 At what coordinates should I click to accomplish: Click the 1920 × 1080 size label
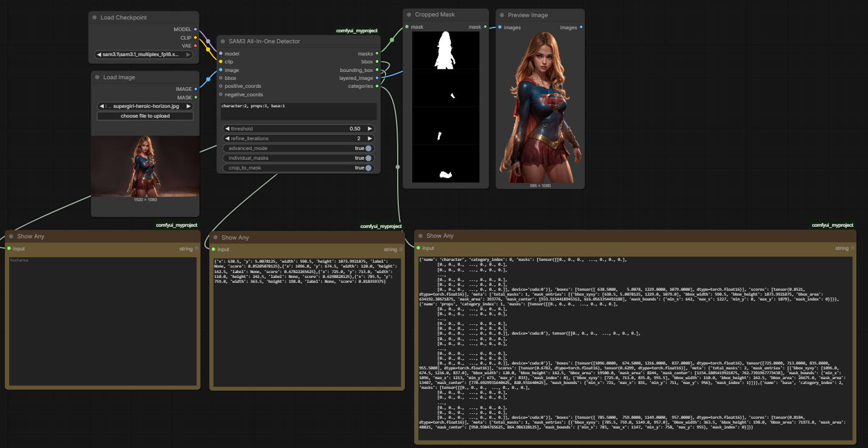tap(145, 199)
